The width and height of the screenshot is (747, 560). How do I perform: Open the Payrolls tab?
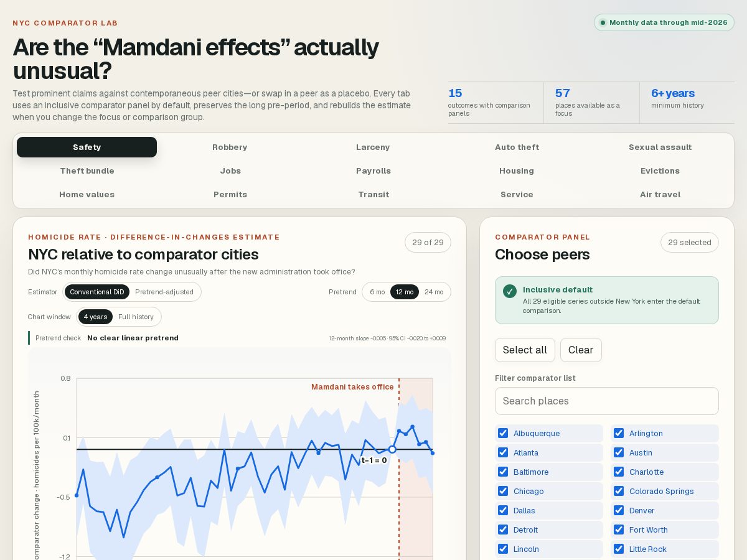(373, 171)
